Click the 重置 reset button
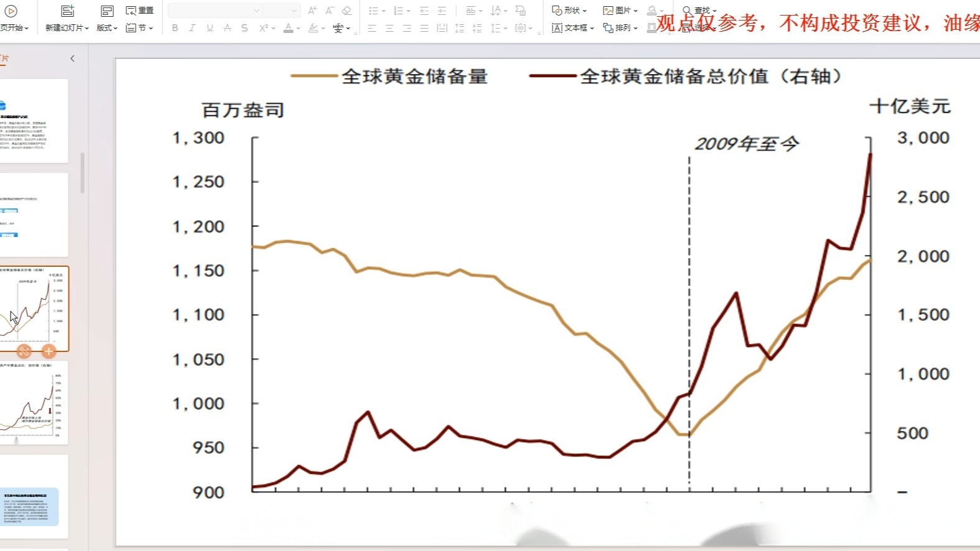Screen dimensions: 980x551 tap(139, 11)
